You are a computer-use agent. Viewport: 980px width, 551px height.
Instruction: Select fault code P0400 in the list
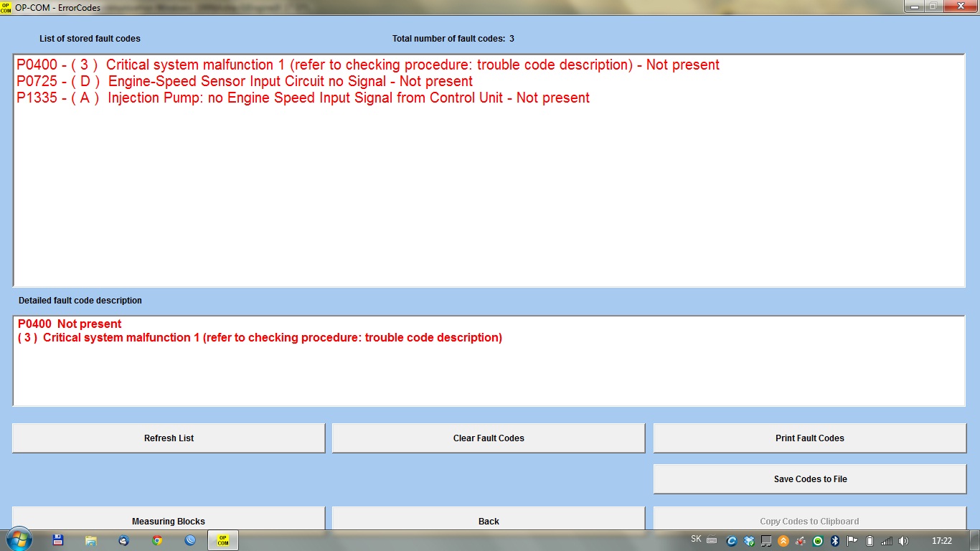(x=367, y=65)
